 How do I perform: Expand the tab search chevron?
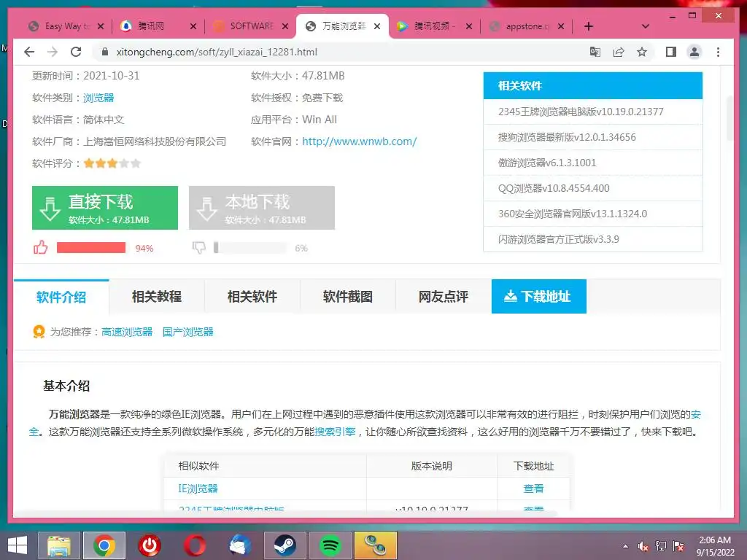click(646, 26)
